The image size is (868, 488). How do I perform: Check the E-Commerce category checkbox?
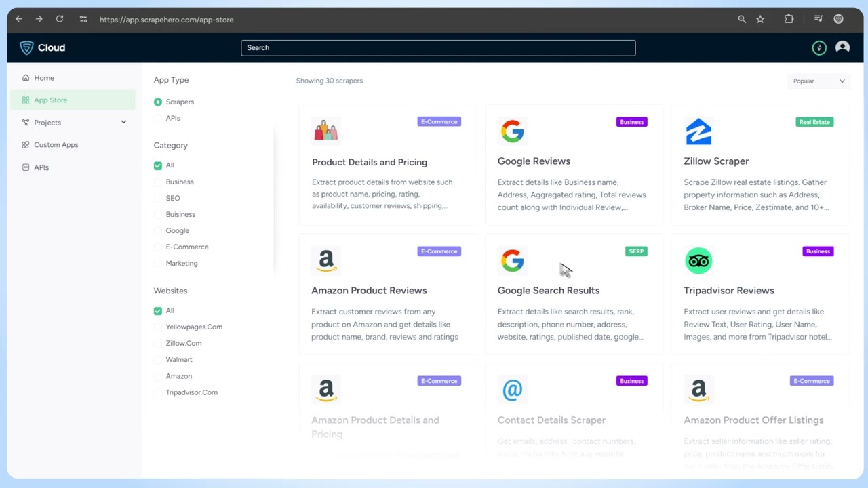coord(158,247)
